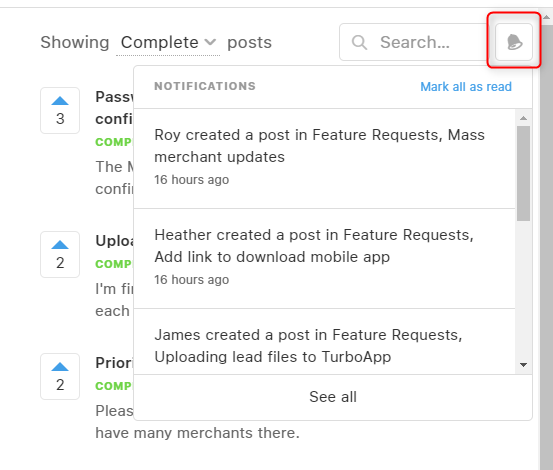Click the notifications scrollbar down arrow
The height and width of the screenshot is (470, 553).
click(x=523, y=365)
